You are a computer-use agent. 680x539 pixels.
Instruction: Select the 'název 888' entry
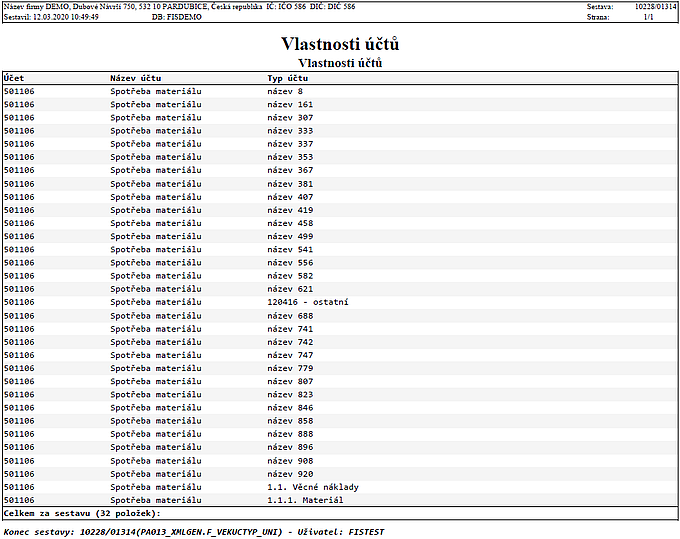[290, 434]
